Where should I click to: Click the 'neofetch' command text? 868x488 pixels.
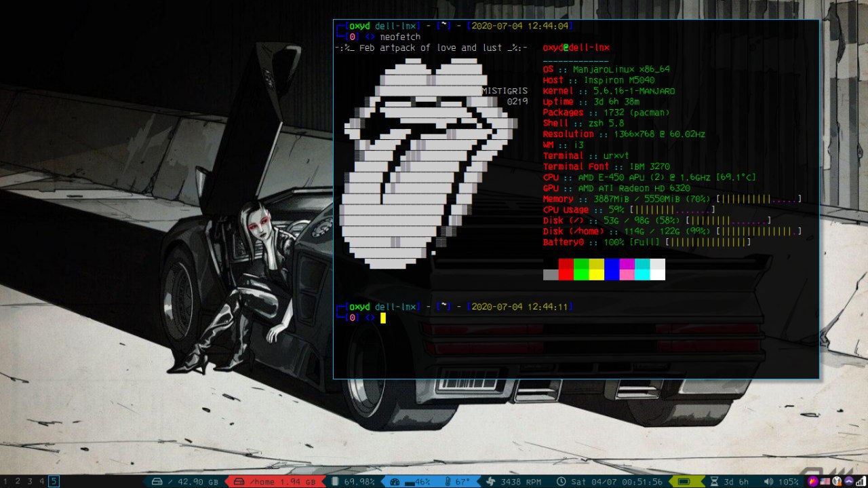point(399,37)
